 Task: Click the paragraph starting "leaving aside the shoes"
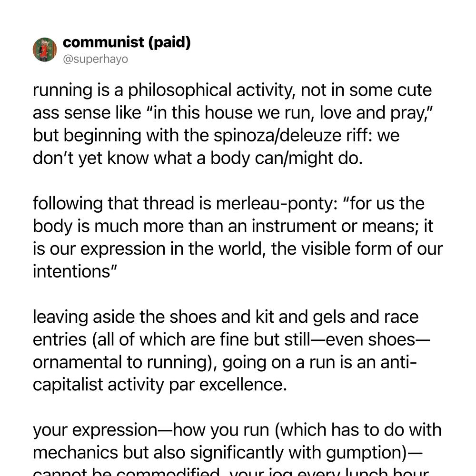pos(231,350)
